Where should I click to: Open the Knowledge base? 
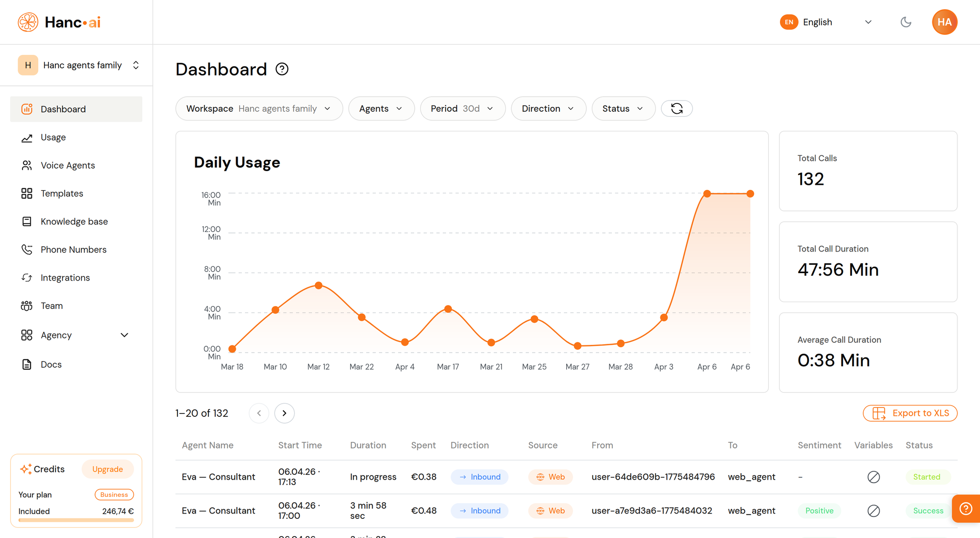pyautogui.click(x=74, y=221)
